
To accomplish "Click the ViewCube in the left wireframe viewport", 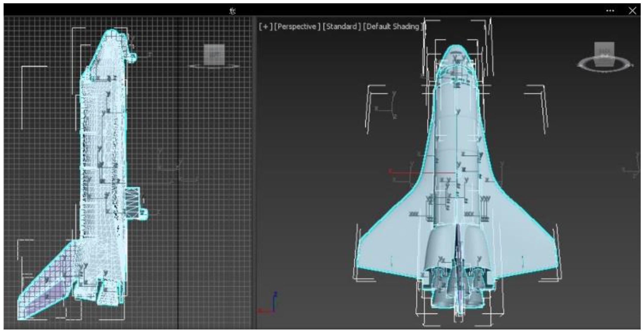I will click(214, 54).
